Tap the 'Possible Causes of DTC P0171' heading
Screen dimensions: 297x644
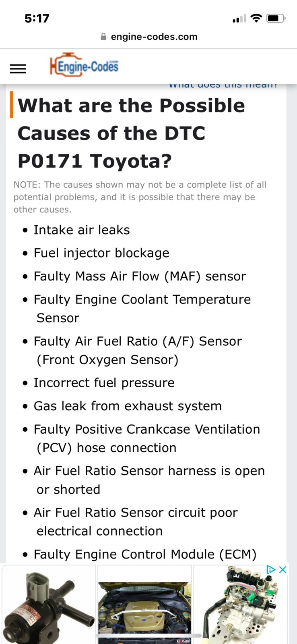132,133
